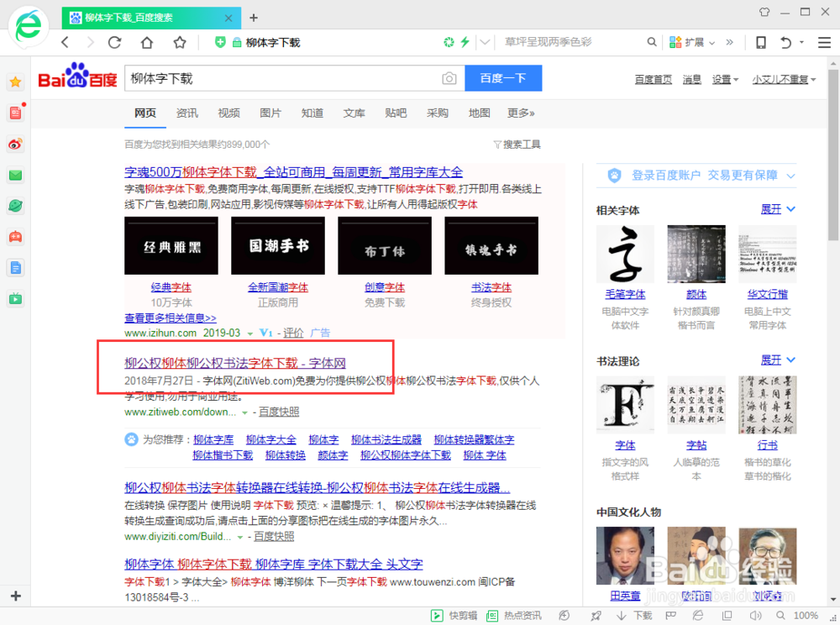Viewport: 840px width, 625px height.
Task: Click the 下载 download status item
Action: (x=635, y=616)
